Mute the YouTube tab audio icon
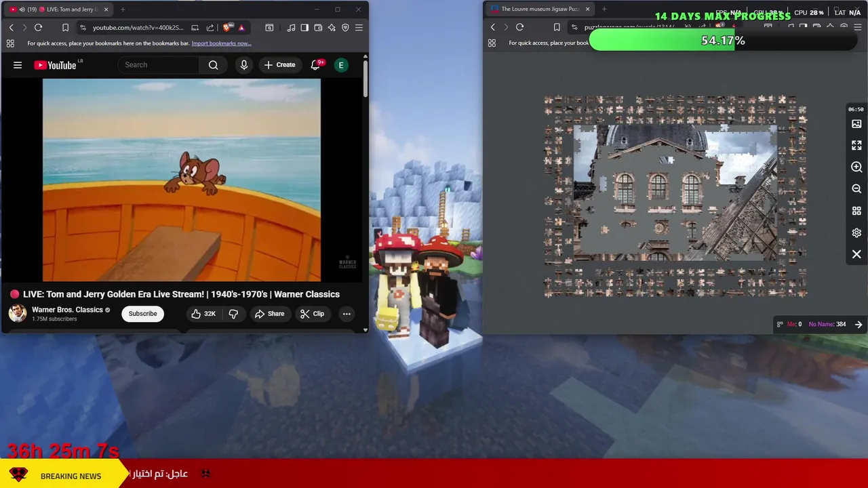Screen dimensions: 868x488 click(x=22, y=9)
